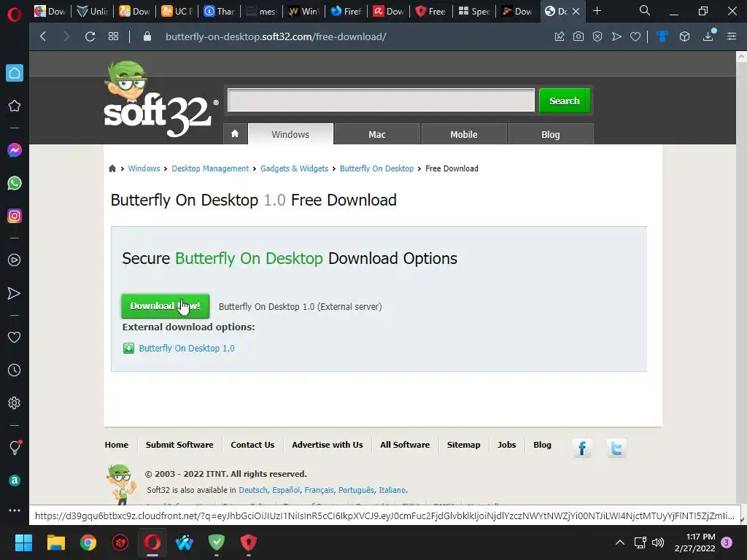747x560 pixels.
Task: Switch to the 'Thar' browser tab
Action: [220, 11]
